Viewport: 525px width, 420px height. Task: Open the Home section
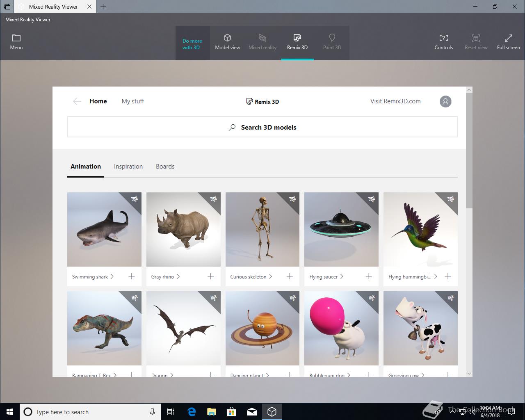(98, 101)
